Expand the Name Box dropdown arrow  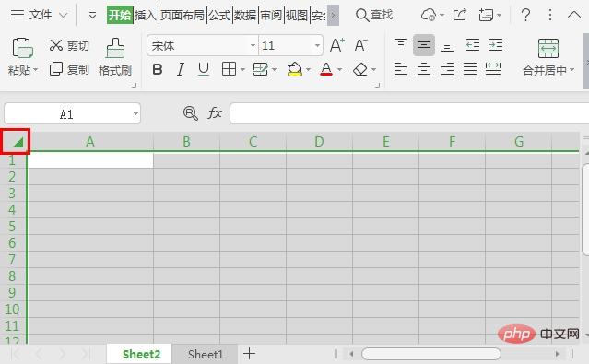tap(135, 113)
